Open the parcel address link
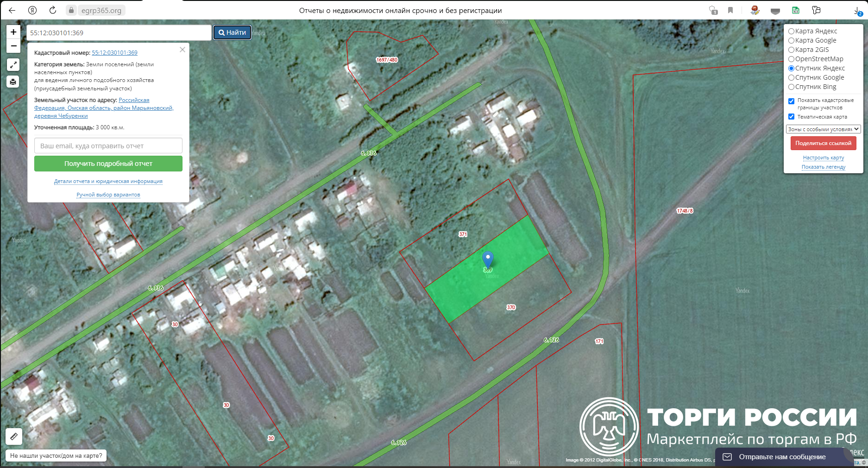The image size is (868, 468). (x=104, y=108)
